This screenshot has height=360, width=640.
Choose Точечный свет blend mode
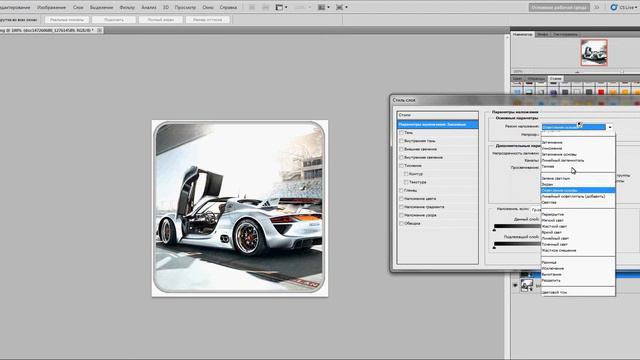click(578, 244)
